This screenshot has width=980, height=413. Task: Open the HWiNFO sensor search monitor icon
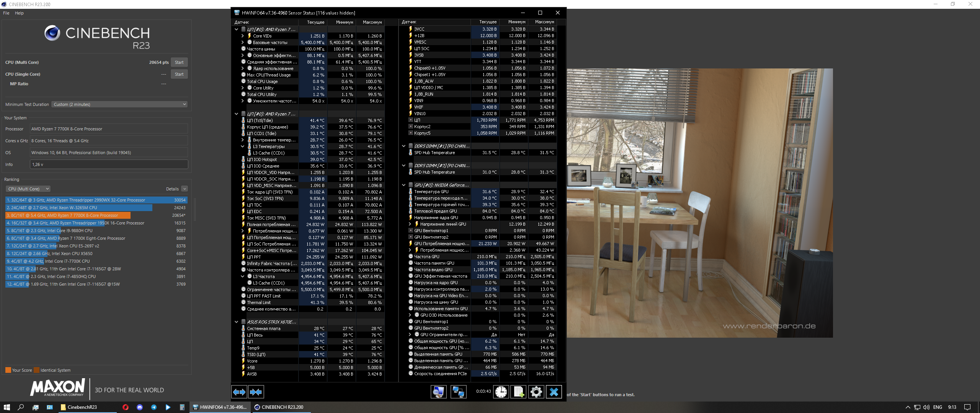(438, 392)
